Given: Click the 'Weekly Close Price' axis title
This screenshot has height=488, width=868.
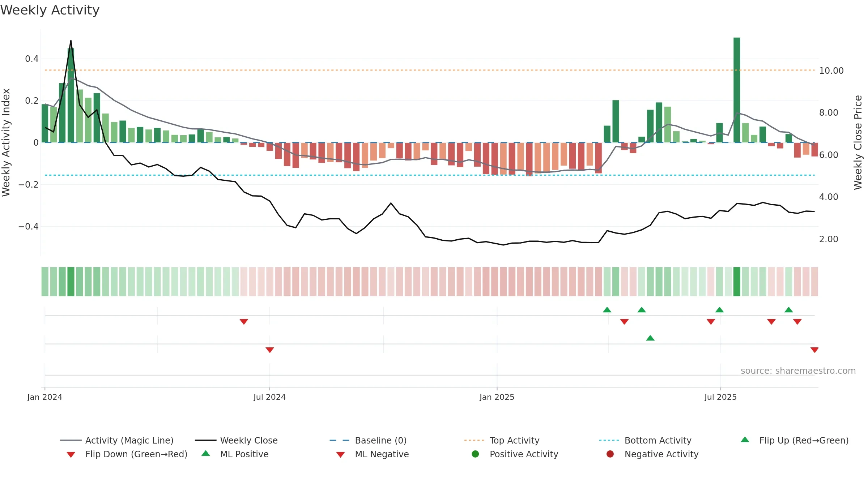Looking at the screenshot, I should point(858,142).
